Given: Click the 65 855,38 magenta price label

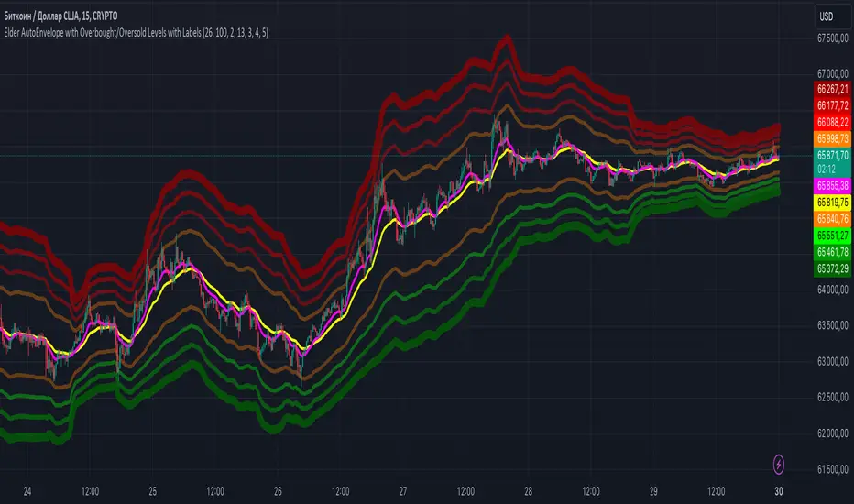Looking at the screenshot, I should pyautogui.click(x=833, y=186).
